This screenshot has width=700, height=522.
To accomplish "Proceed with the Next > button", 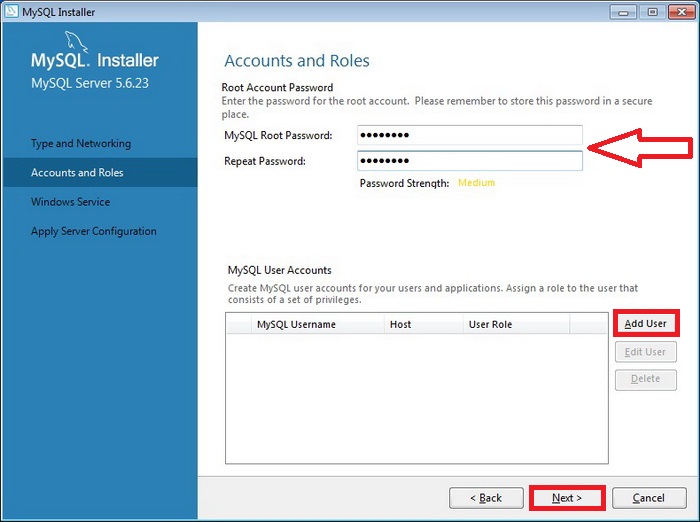I will [x=567, y=498].
